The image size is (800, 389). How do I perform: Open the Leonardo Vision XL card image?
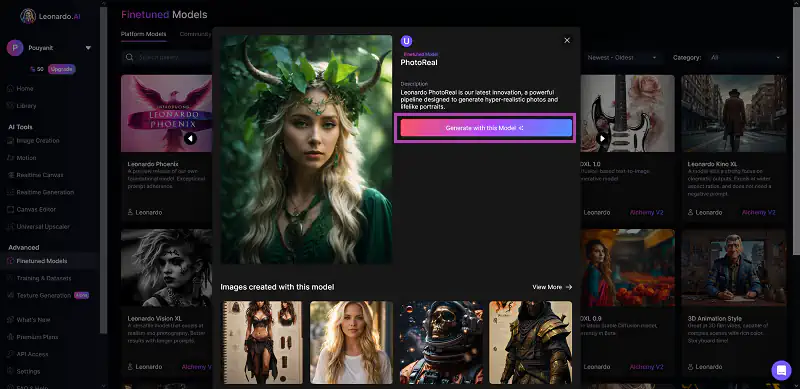click(166, 268)
